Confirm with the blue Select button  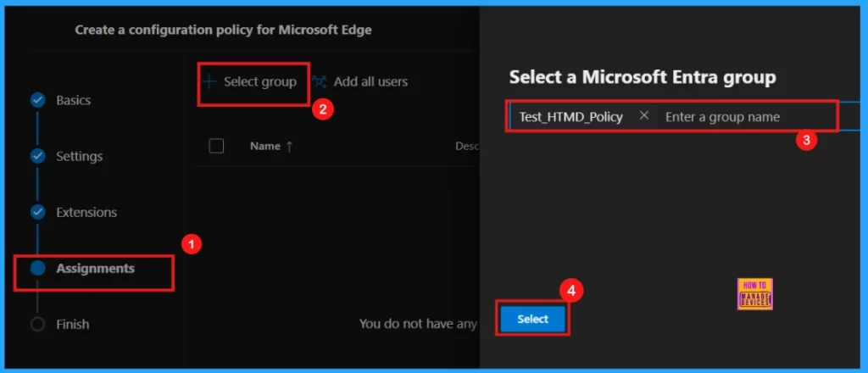[532, 320]
